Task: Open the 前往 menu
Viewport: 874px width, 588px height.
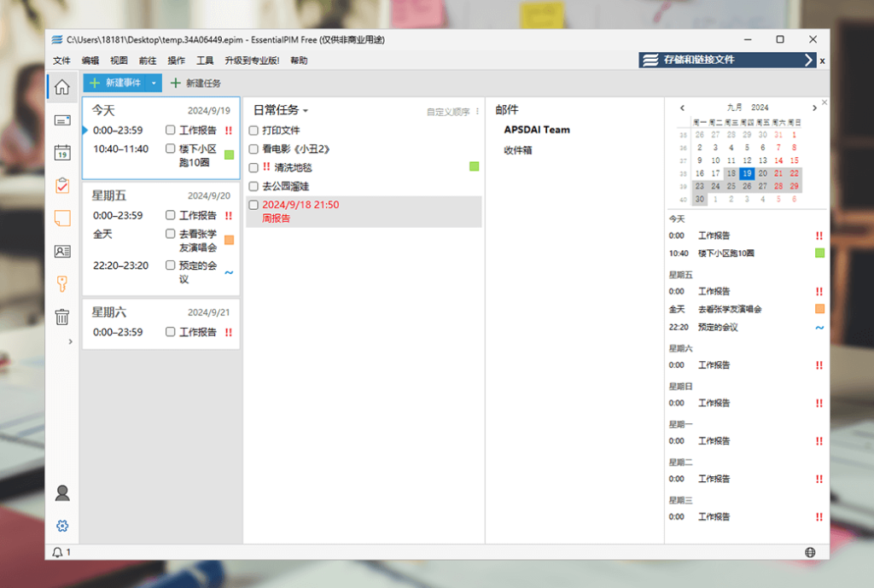Action: point(148,61)
